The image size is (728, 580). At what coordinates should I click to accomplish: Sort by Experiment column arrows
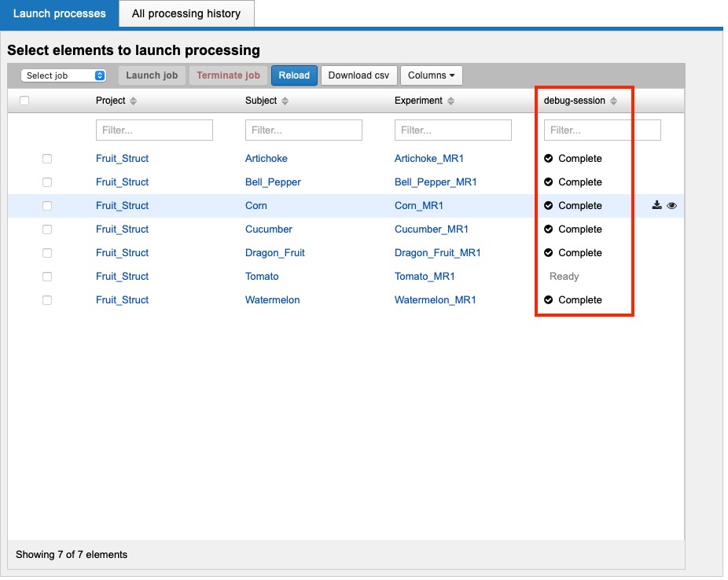click(x=450, y=101)
